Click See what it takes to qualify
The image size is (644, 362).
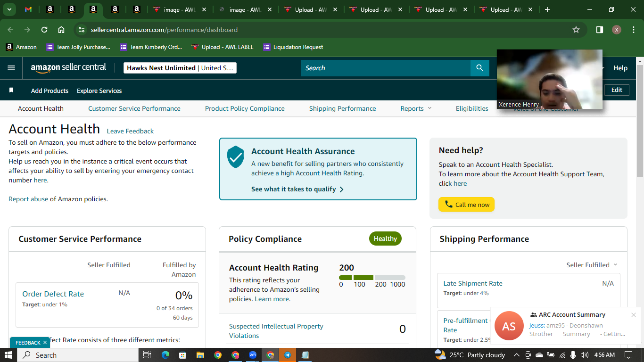(297, 189)
